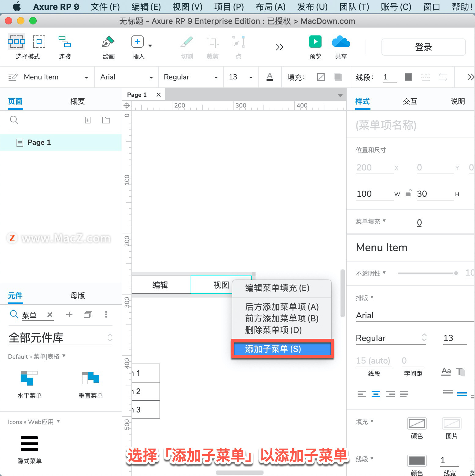Choose 添加子菜单 (S) in context menu
This screenshot has height=476, width=475.
282,349
